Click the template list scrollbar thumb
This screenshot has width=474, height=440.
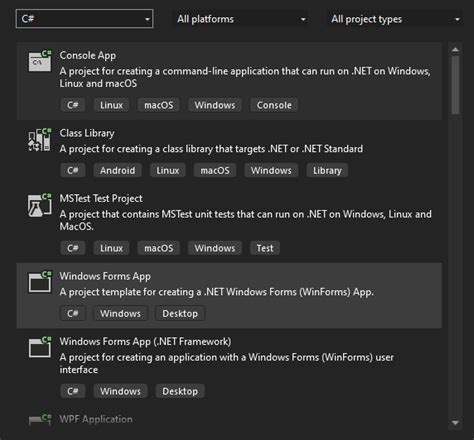coord(455,85)
